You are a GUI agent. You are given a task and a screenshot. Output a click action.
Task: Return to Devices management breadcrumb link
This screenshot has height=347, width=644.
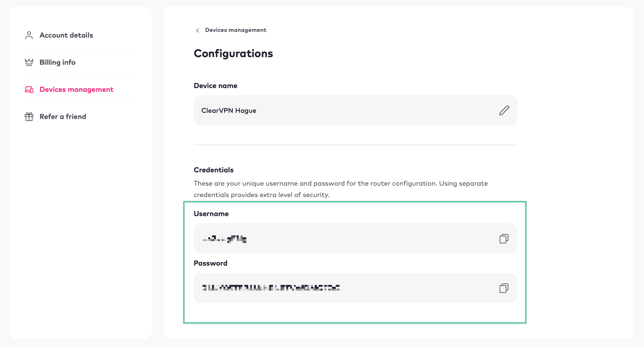pyautogui.click(x=236, y=30)
